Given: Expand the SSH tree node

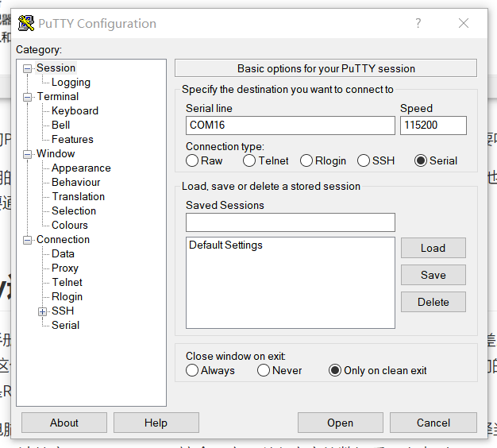Looking at the screenshot, I should coord(42,311).
